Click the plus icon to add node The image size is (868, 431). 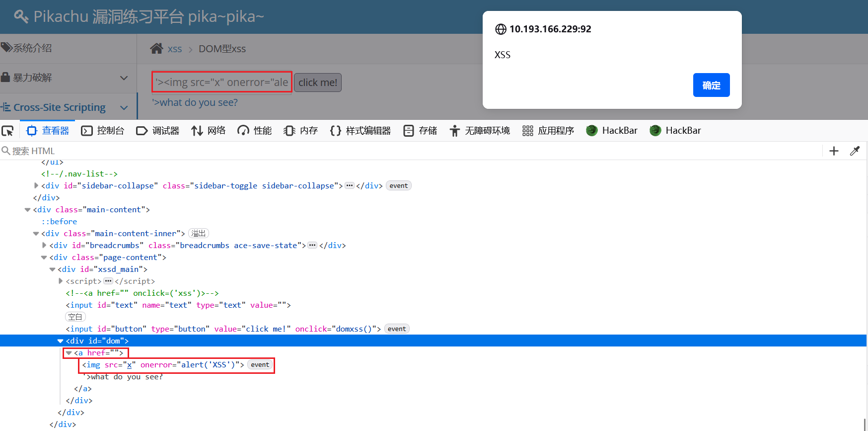click(834, 151)
